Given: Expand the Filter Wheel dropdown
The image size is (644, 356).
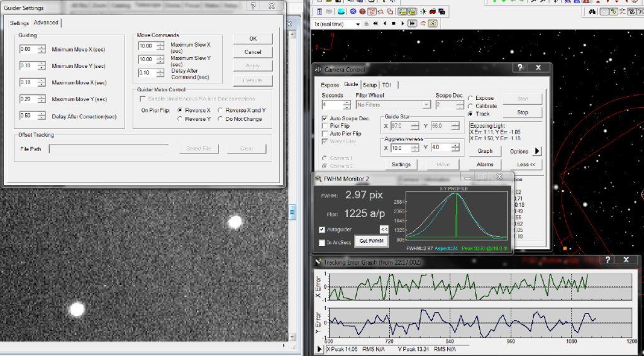Looking at the screenshot, I should (x=426, y=105).
